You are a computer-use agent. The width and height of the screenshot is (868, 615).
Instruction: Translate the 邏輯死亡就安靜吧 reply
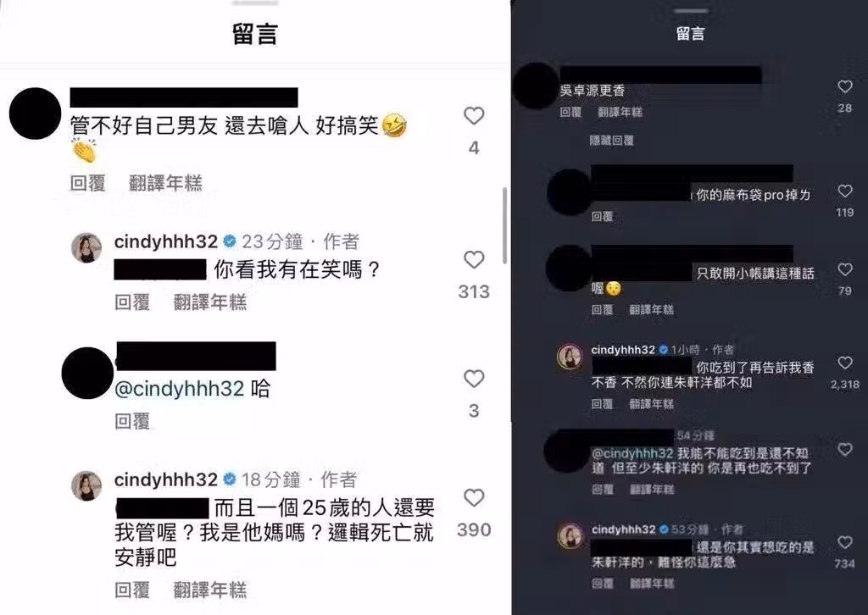(210, 590)
